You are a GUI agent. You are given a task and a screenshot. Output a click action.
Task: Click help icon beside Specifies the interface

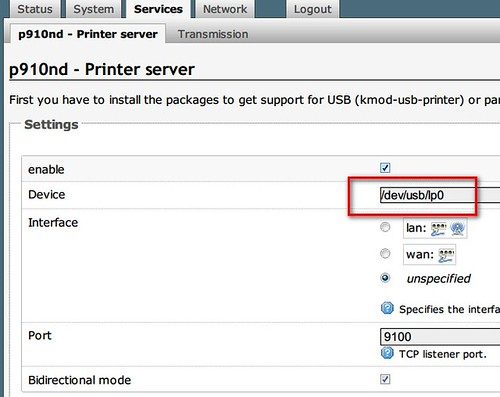pyautogui.click(x=387, y=308)
